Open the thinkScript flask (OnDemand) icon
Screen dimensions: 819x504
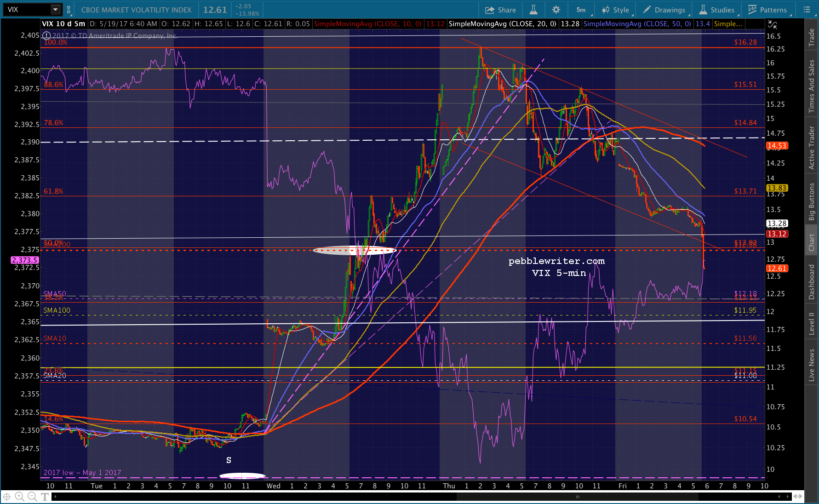coord(533,10)
